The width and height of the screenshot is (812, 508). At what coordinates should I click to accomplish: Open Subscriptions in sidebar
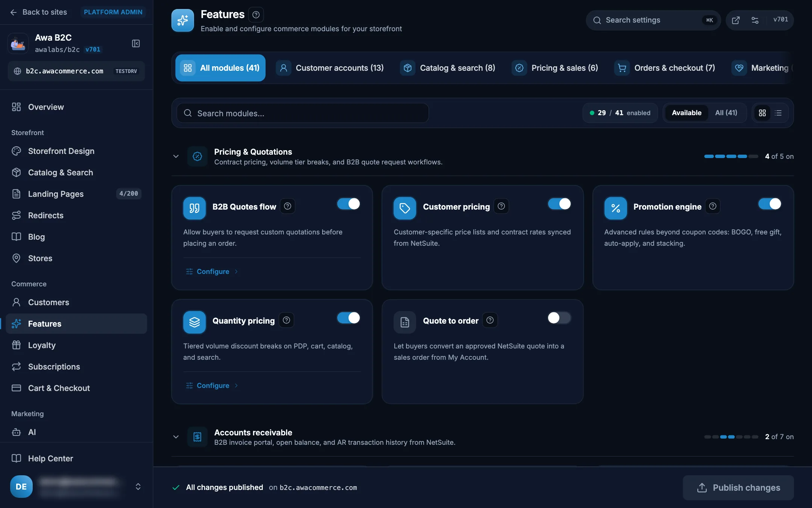point(76,367)
